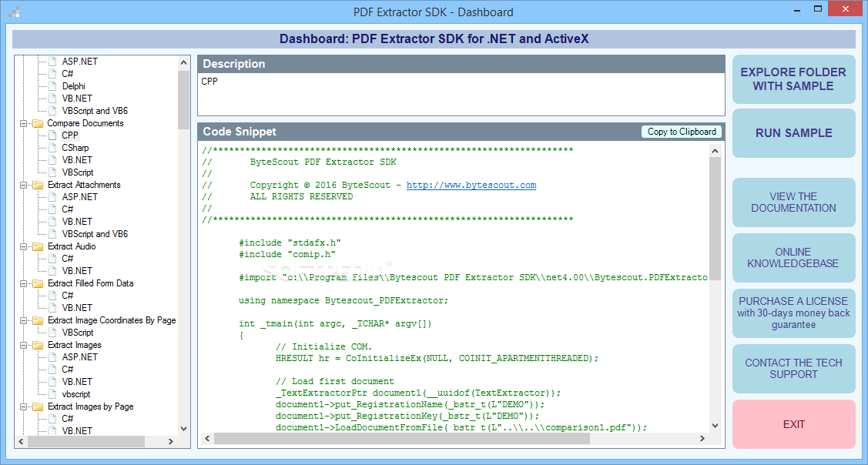868x465 pixels.
Task: Click the '// Initialize COM.' comment line
Action: tap(323, 347)
